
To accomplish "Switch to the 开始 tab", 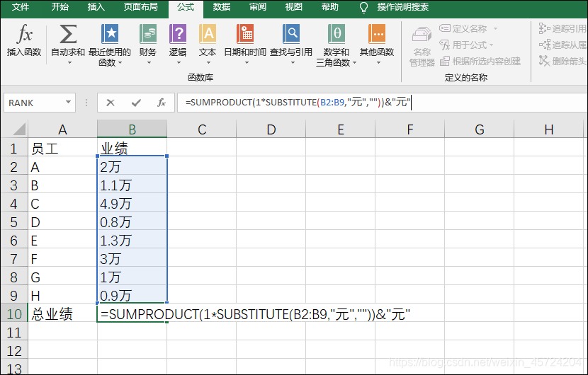I will tap(60, 7).
